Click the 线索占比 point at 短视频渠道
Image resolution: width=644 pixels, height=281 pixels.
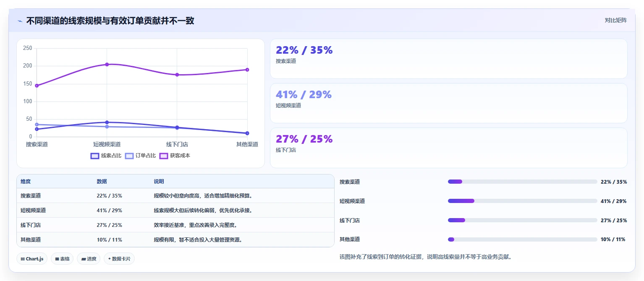pyautogui.click(x=107, y=122)
